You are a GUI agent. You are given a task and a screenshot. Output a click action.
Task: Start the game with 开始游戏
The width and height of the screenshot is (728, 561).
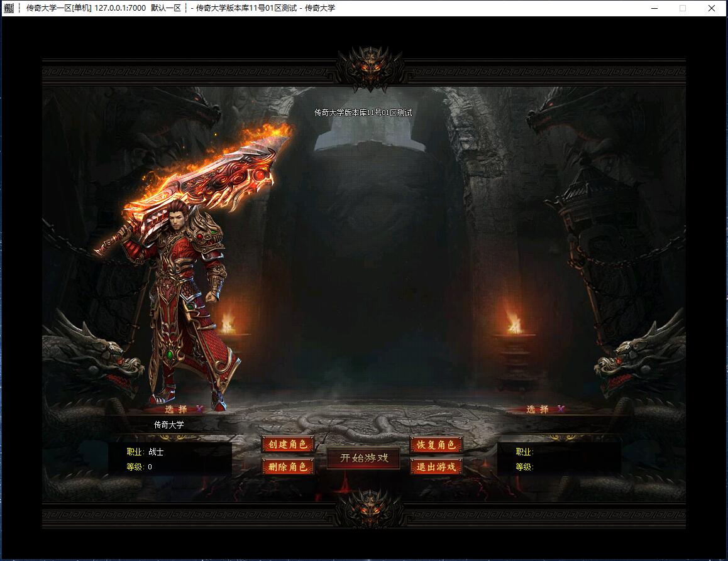[363, 458]
